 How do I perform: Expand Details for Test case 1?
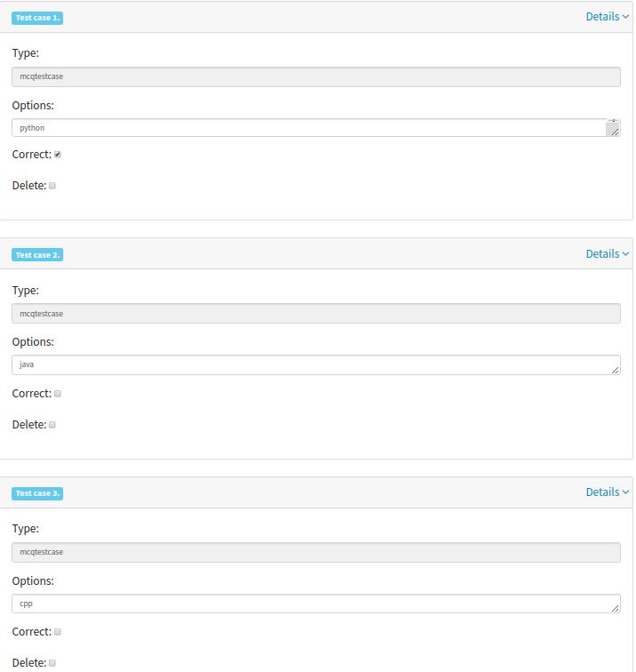(x=608, y=17)
